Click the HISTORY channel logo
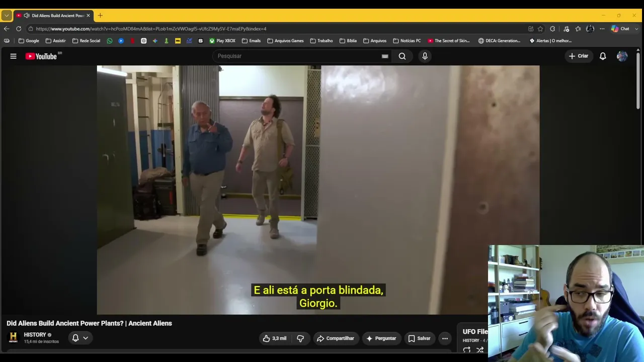 [14, 337]
